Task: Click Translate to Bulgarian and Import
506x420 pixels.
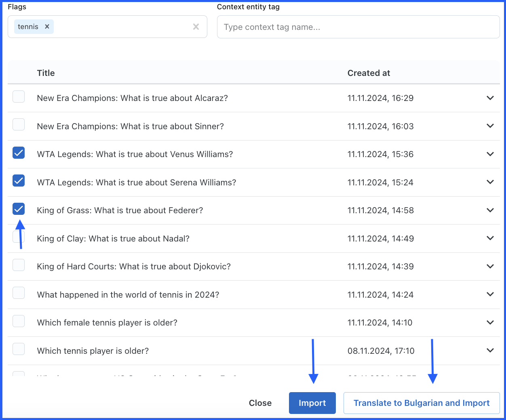Action: pyautogui.click(x=422, y=403)
